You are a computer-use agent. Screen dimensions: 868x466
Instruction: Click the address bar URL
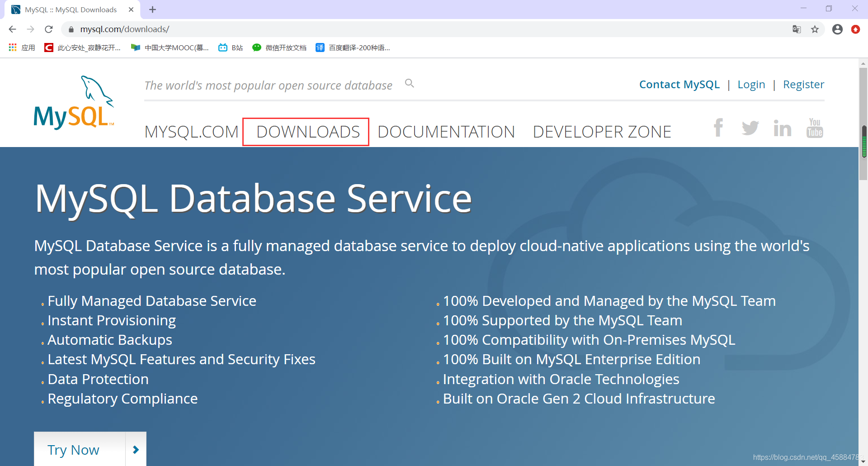pyautogui.click(x=125, y=29)
